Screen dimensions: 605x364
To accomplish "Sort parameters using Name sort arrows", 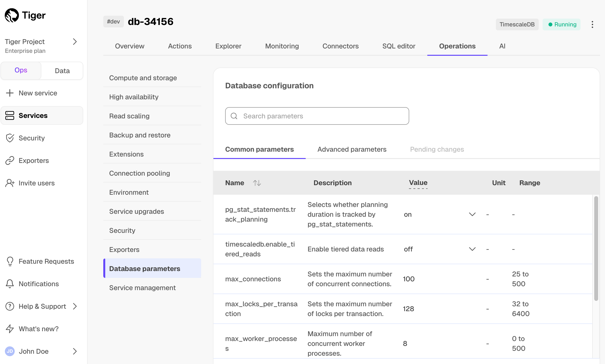I will (257, 183).
